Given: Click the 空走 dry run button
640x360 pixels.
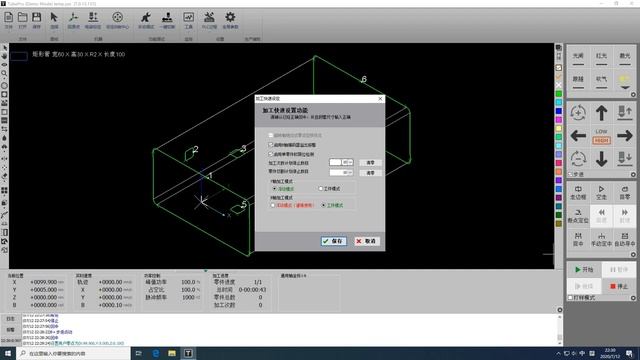Looking at the screenshot, I should coord(601,193).
